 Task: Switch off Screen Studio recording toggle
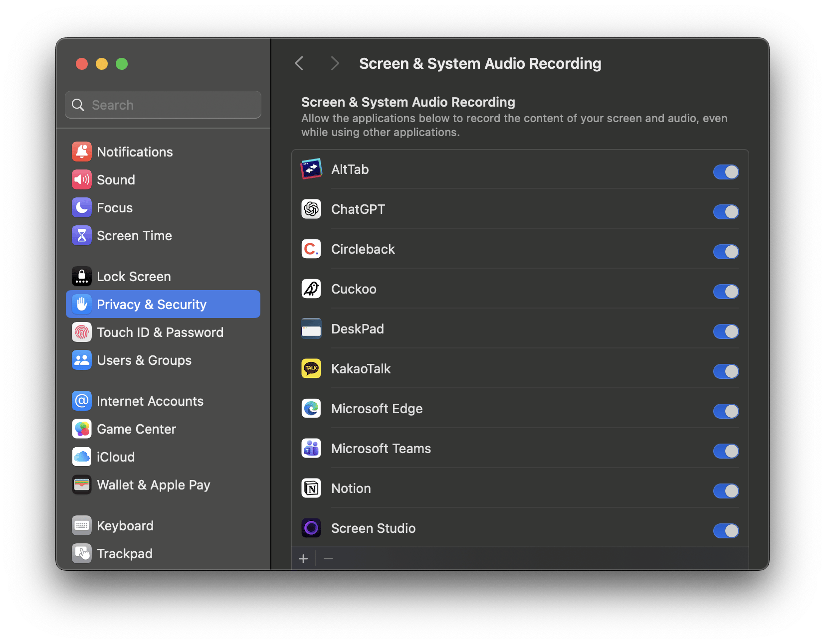(x=726, y=531)
